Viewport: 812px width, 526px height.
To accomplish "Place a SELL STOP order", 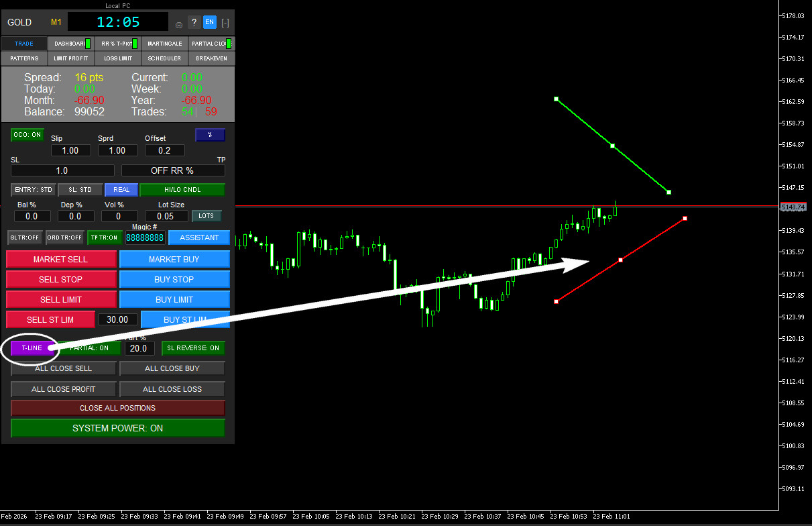I will (61, 279).
